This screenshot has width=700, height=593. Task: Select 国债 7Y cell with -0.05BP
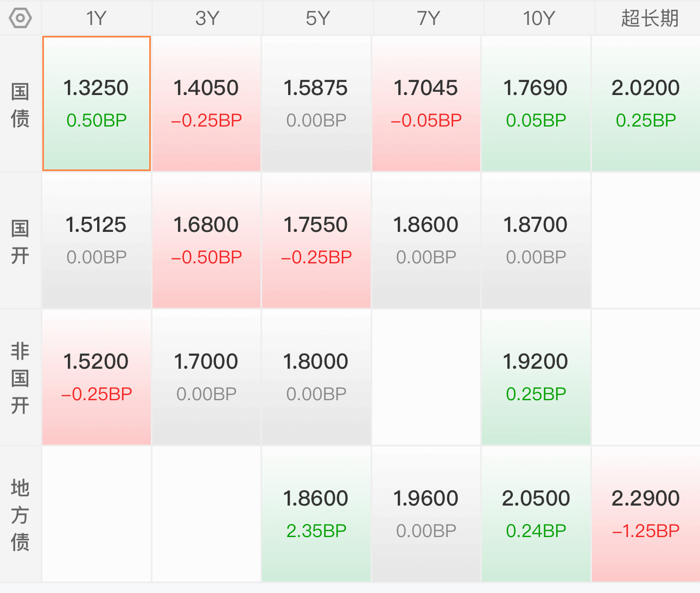tap(427, 104)
